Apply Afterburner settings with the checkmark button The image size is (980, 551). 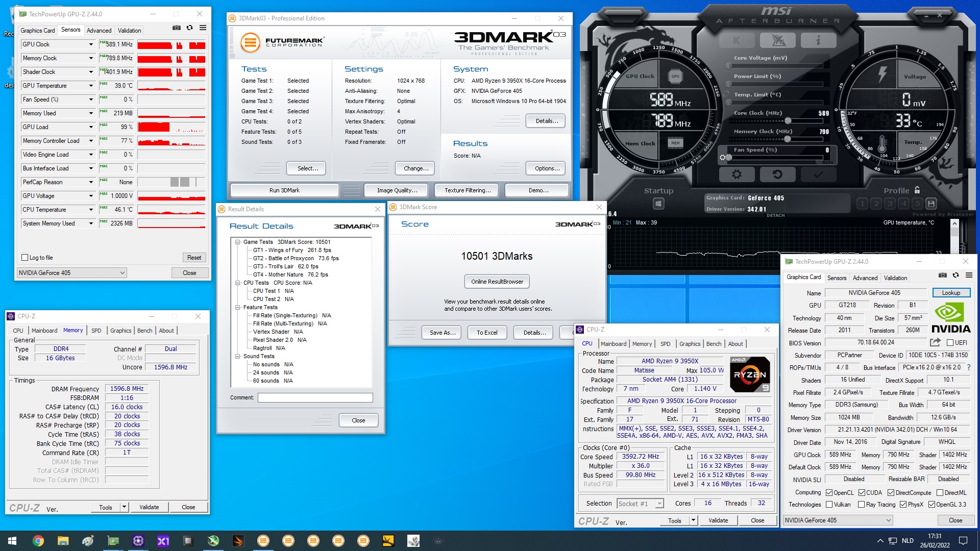click(818, 174)
